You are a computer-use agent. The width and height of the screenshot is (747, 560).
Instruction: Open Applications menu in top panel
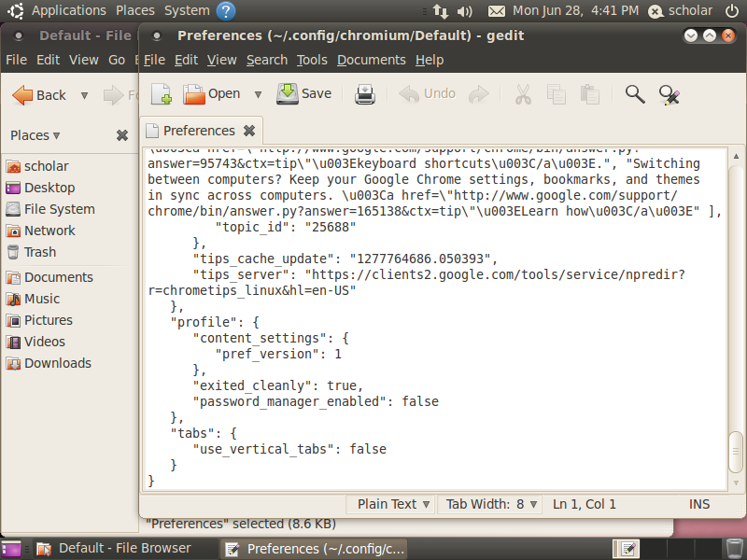click(68, 10)
